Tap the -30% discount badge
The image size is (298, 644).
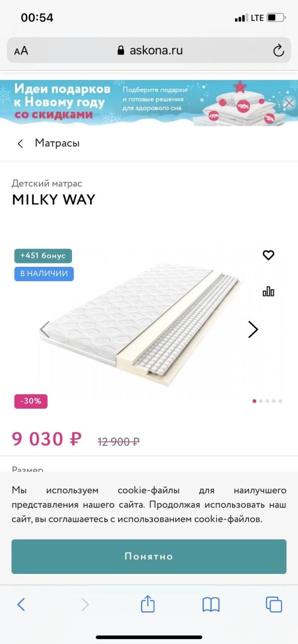coord(31,401)
